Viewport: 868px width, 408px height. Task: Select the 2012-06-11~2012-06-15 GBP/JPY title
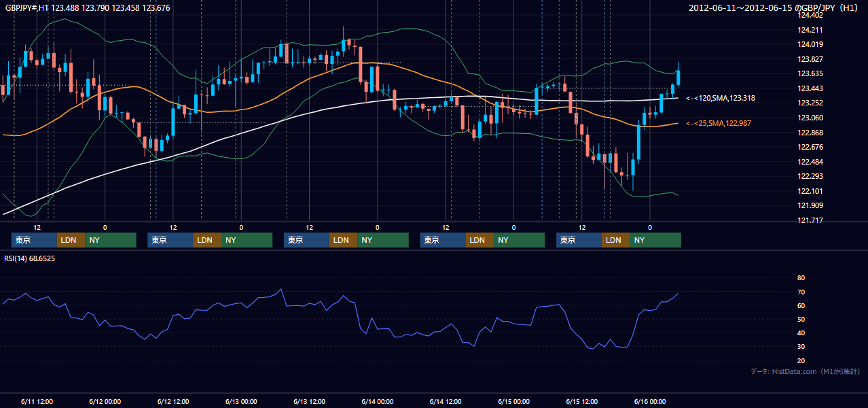[775, 8]
